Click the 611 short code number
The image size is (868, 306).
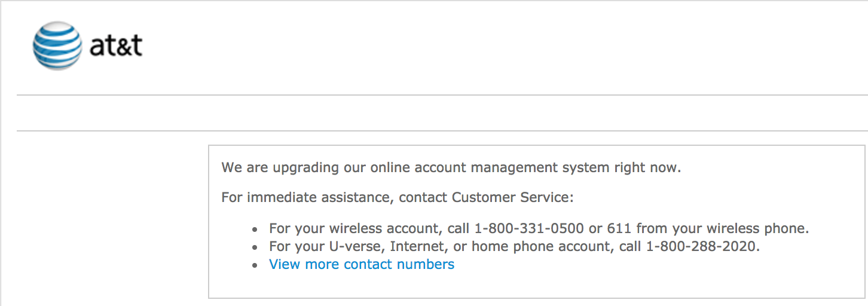coord(619,228)
